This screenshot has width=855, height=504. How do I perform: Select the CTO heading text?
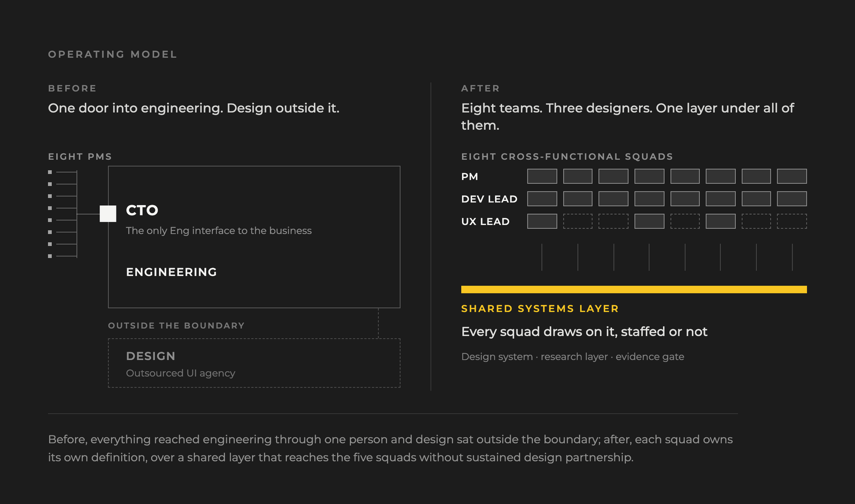142,210
